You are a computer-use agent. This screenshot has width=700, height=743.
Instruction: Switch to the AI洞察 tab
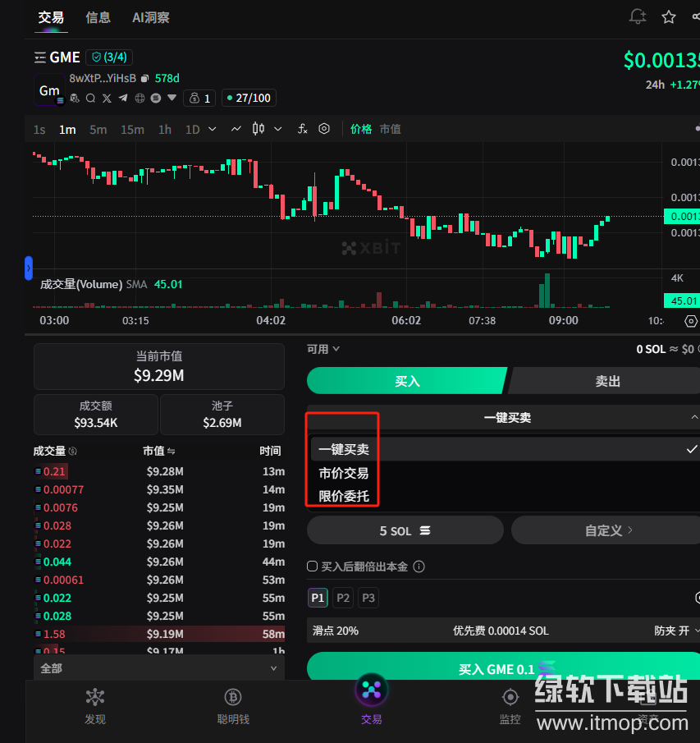tap(151, 17)
